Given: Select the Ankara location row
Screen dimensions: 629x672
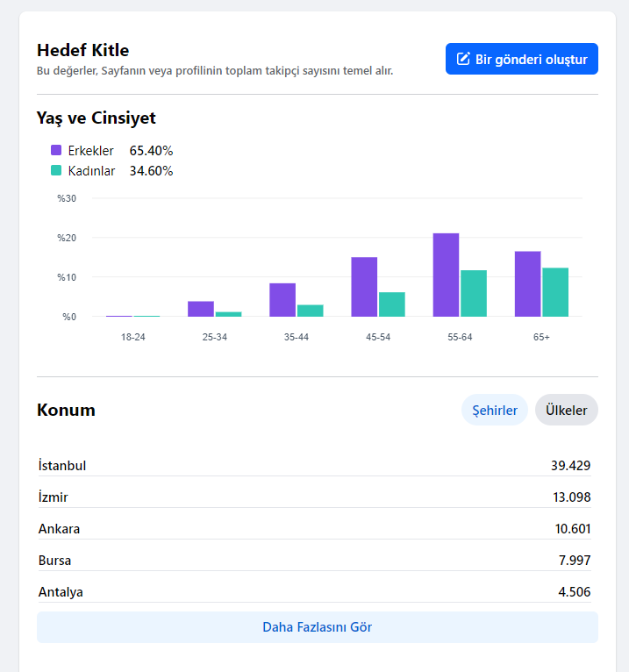Looking at the screenshot, I should [x=314, y=529].
